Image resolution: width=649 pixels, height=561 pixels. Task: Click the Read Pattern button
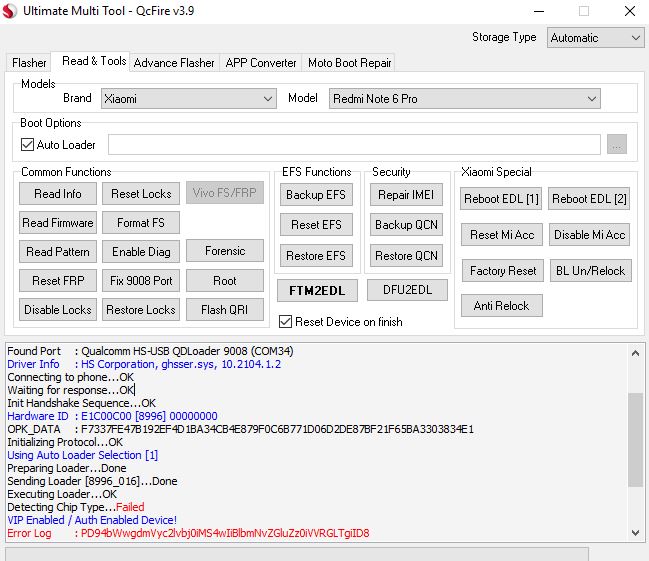(58, 252)
